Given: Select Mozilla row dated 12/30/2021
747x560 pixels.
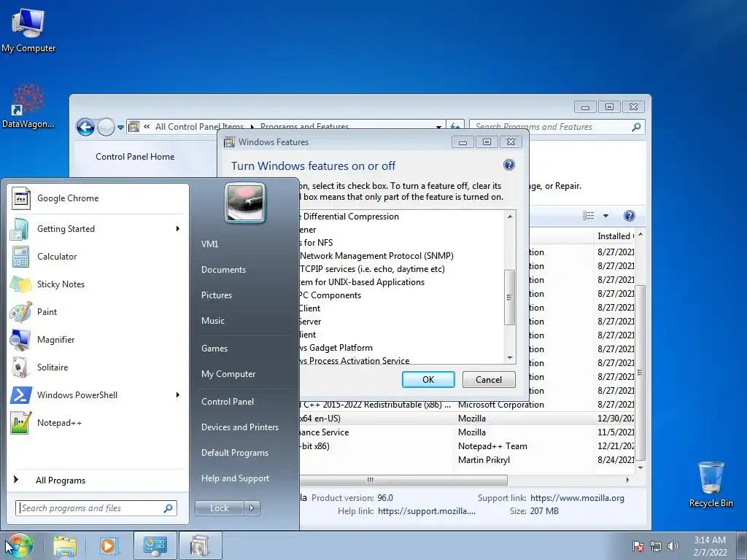Looking at the screenshot, I should pyautogui.click(x=467, y=419).
